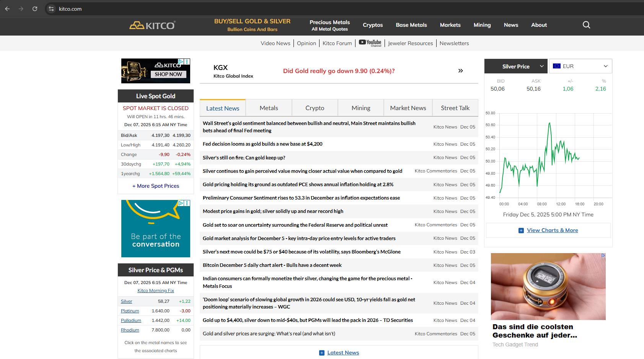Click ad info icon on gadget ad

(603, 255)
